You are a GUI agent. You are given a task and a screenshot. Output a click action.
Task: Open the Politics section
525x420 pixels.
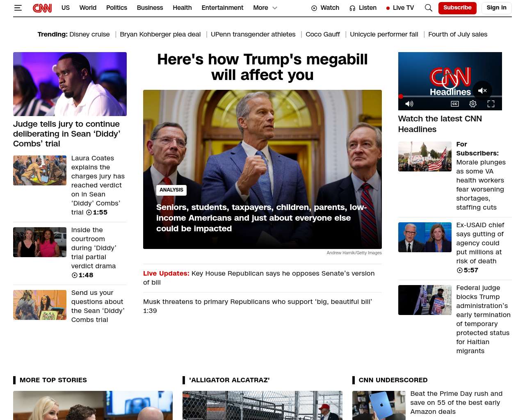click(x=116, y=8)
